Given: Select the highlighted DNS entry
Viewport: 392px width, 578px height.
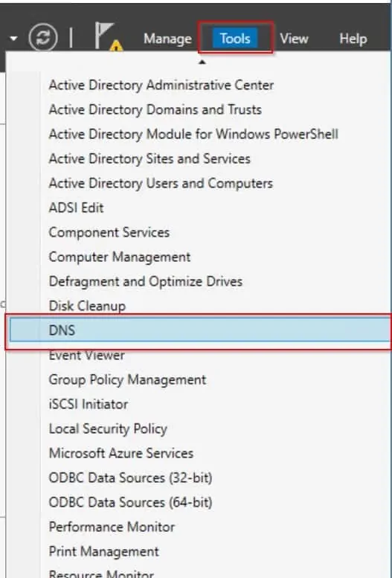Looking at the screenshot, I should [199, 330].
